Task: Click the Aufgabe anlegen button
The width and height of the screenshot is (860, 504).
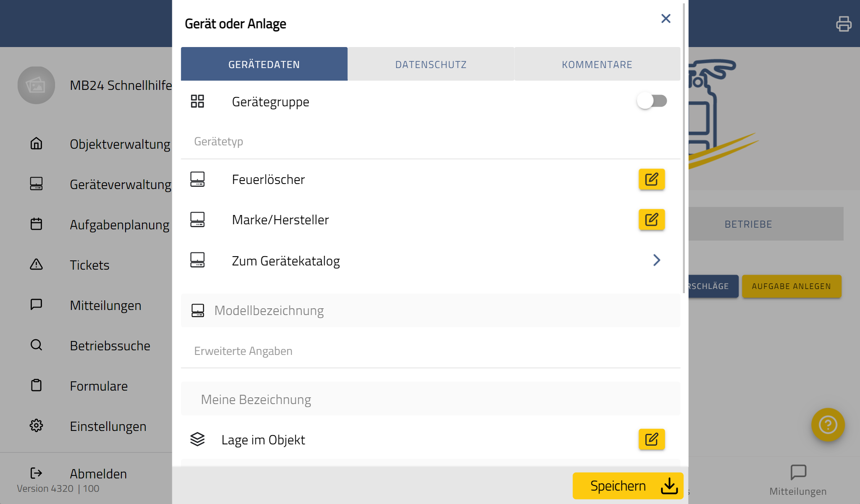Action: (x=791, y=286)
